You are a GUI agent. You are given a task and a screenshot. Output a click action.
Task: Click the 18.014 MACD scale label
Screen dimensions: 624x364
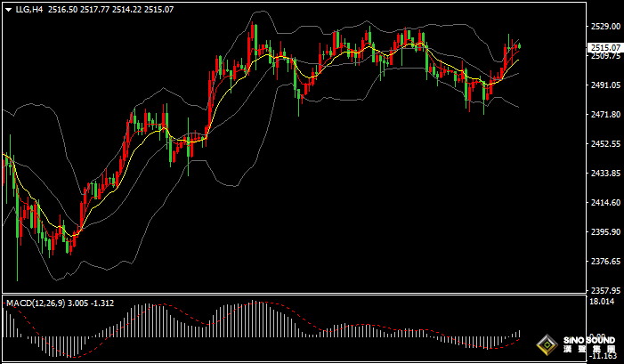click(x=604, y=303)
